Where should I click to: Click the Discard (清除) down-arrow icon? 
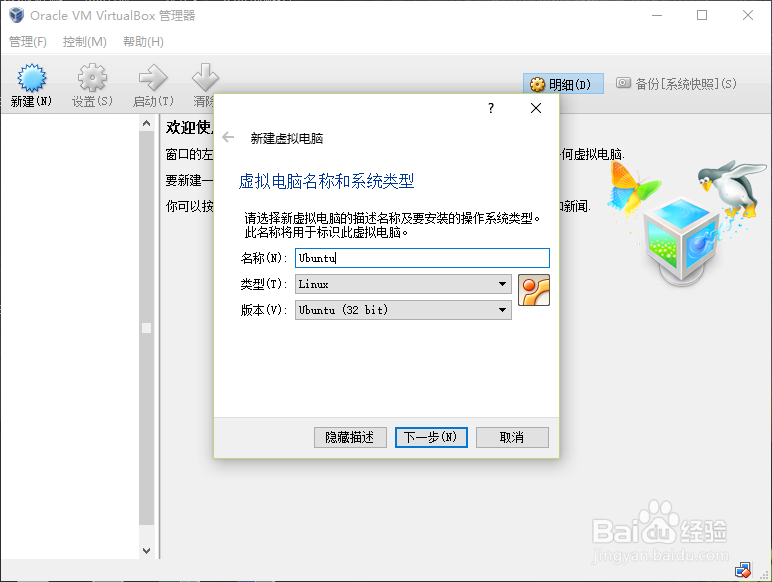(x=205, y=77)
